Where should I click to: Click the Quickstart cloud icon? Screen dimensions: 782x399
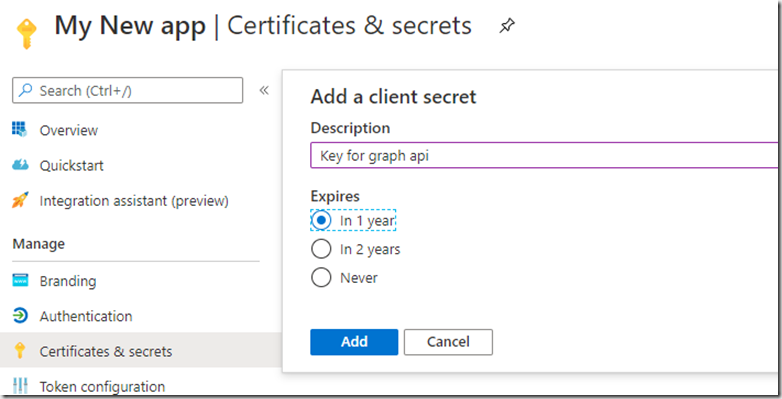20,165
